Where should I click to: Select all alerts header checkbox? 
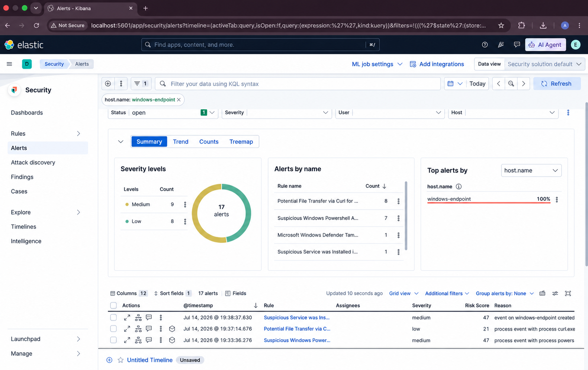pyautogui.click(x=113, y=305)
